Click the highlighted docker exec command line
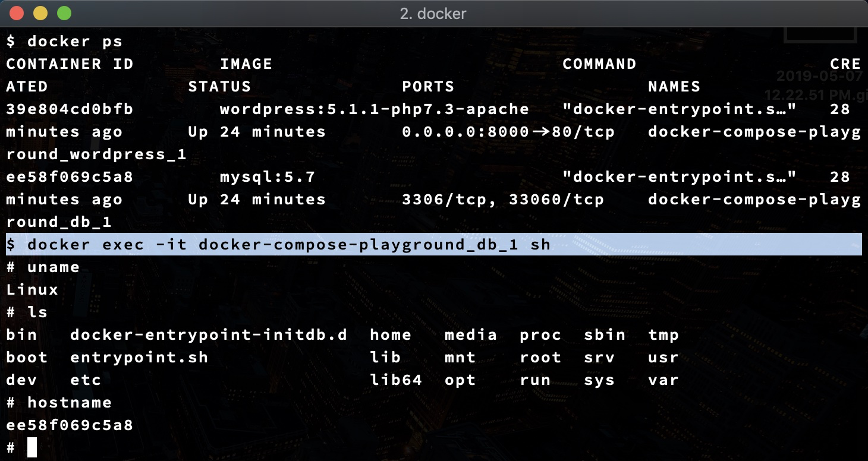868x461 pixels. point(434,245)
